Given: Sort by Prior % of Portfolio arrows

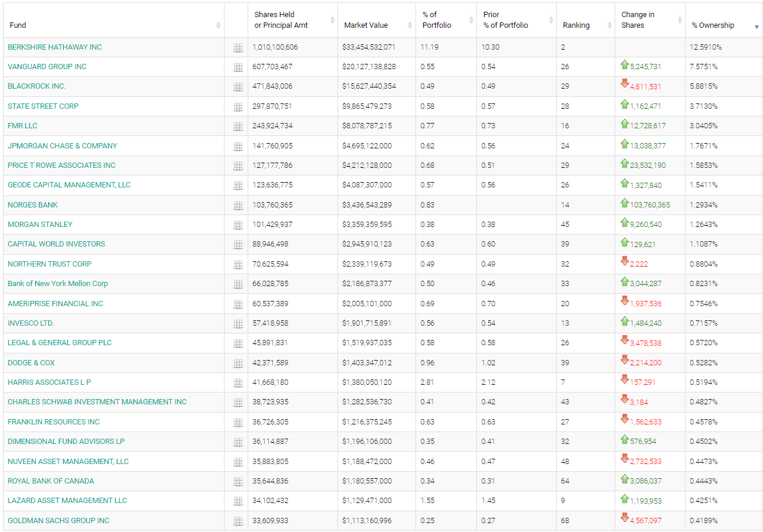Looking at the screenshot, I should click(551, 20).
